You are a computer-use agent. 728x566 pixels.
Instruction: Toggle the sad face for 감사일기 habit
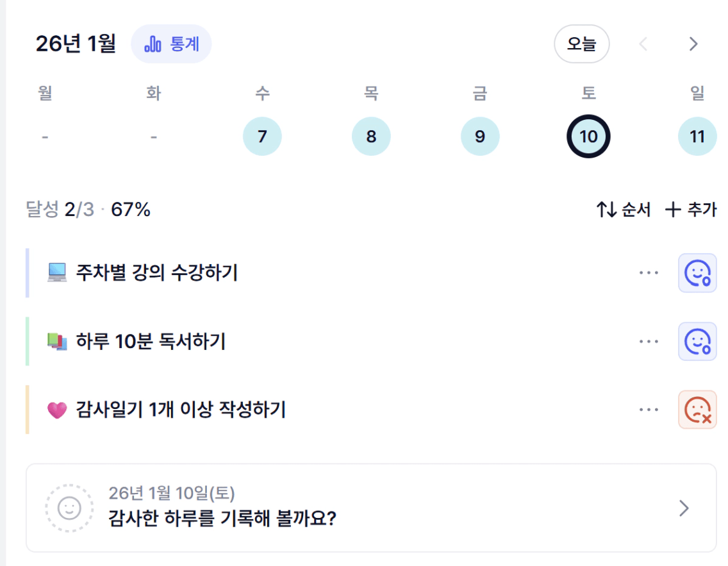tap(697, 410)
